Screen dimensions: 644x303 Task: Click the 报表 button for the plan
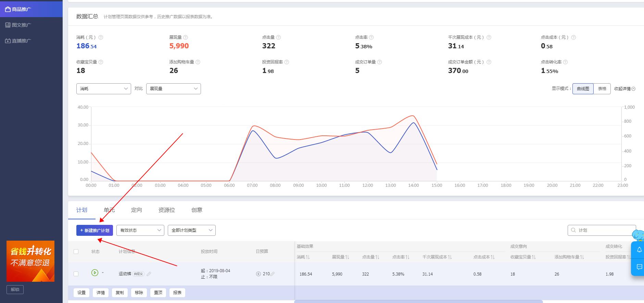point(177,293)
